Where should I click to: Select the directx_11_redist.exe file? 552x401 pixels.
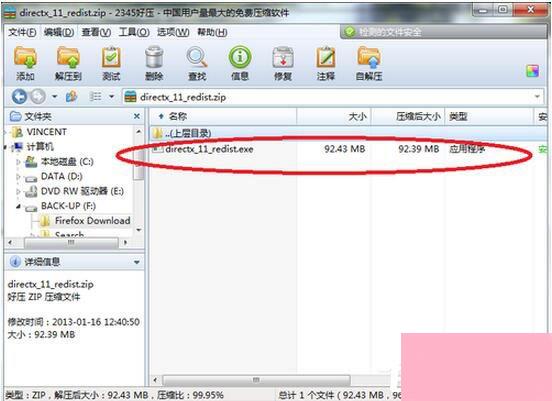point(209,149)
